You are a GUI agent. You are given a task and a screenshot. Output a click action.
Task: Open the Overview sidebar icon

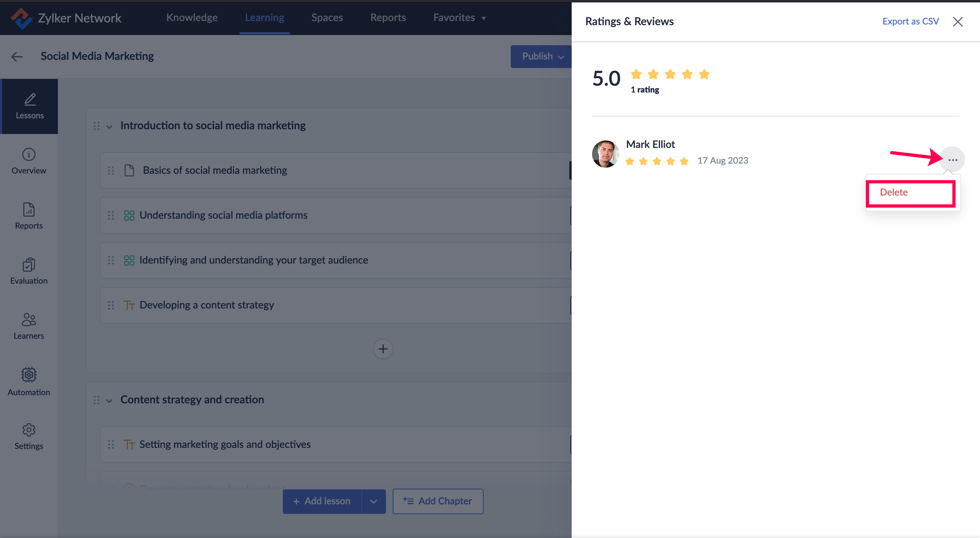(29, 161)
